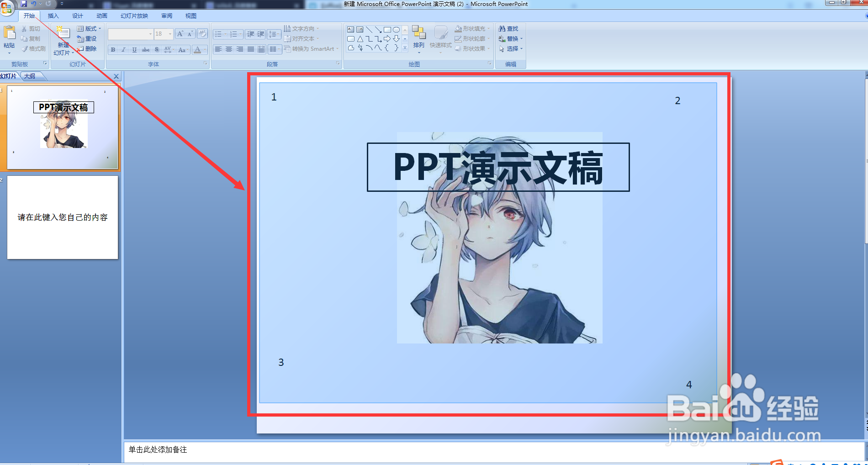This screenshot has width=868, height=465.
Task: Click the font color A swatch
Action: 197,49
